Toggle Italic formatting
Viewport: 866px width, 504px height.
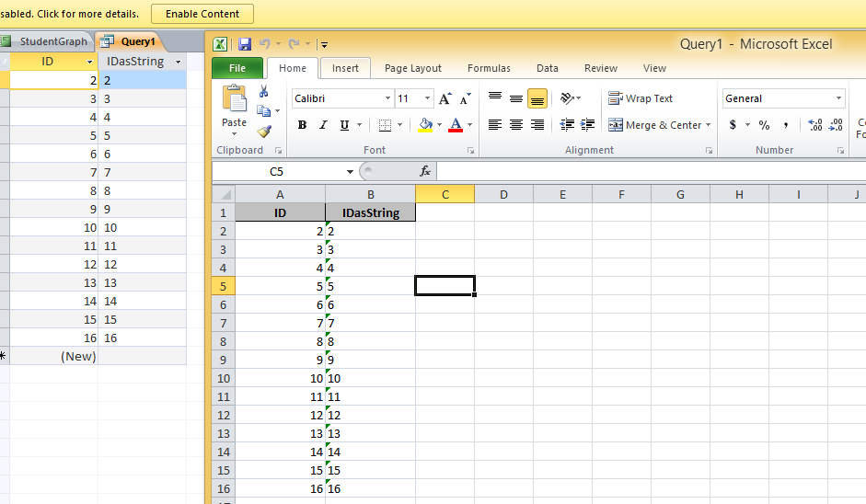(x=323, y=125)
